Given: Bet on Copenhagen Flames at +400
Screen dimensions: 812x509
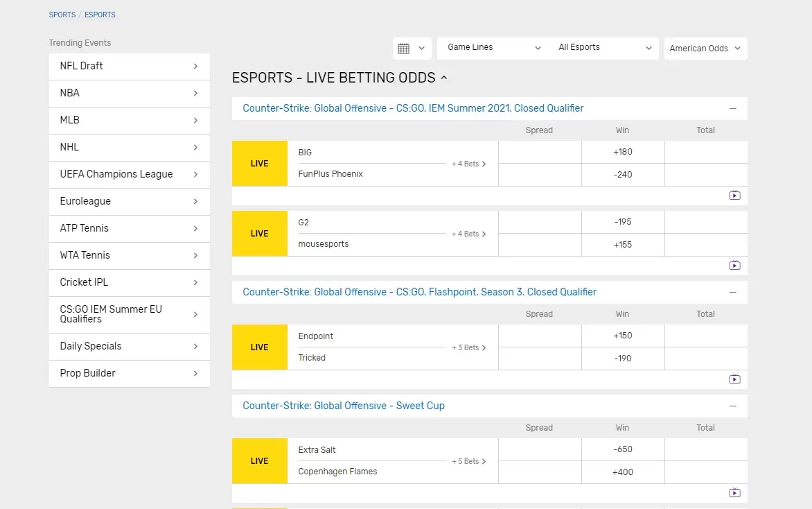Looking at the screenshot, I should click(623, 472).
